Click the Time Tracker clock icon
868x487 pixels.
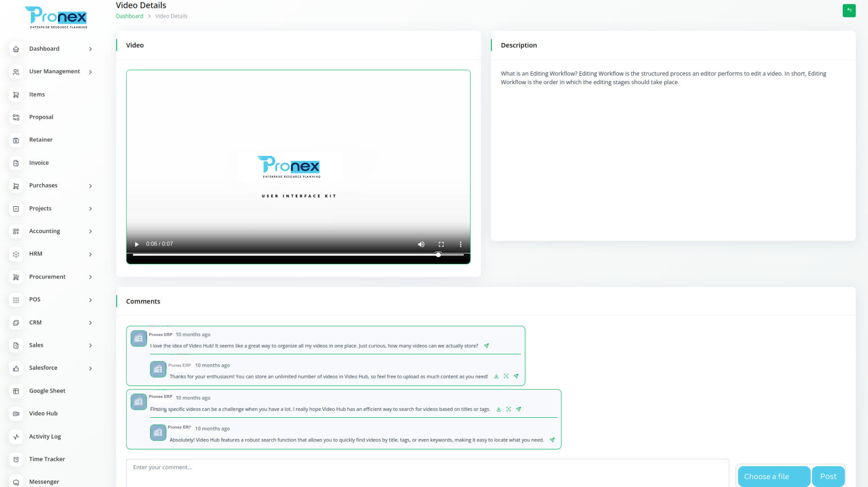(x=16, y=459)
